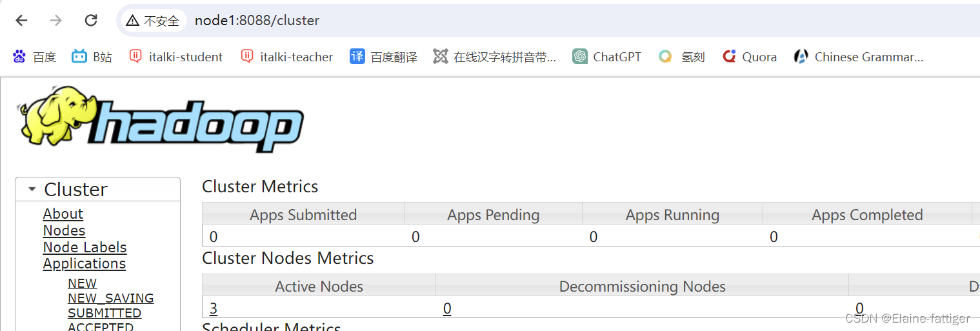Screen dimensions: 980x331
Task: Click the Apps Pending column header
Action: tap(494, 215)
